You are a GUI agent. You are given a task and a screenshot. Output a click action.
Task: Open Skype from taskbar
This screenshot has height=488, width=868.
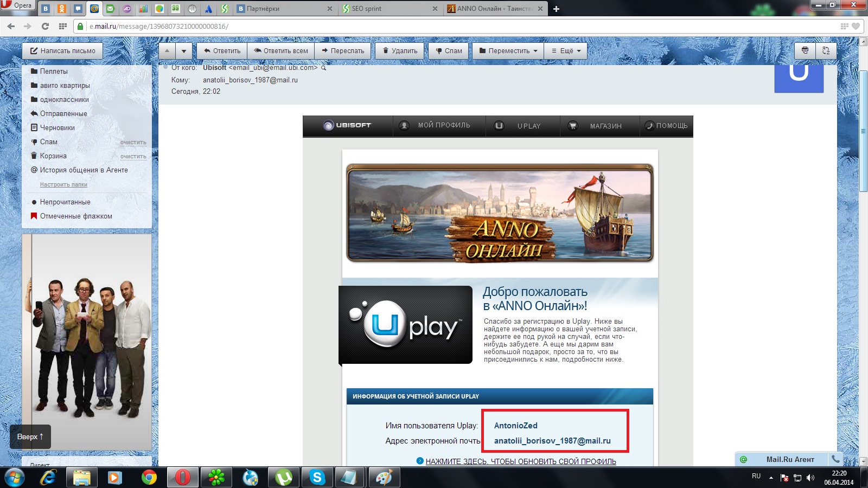point(317,478)
